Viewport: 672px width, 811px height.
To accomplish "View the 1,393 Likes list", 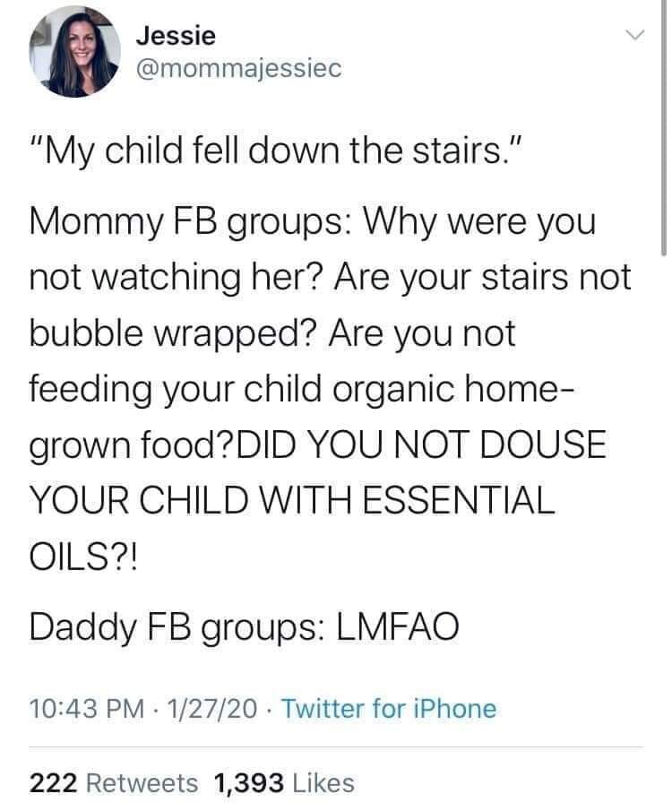I will pos(284,782).
